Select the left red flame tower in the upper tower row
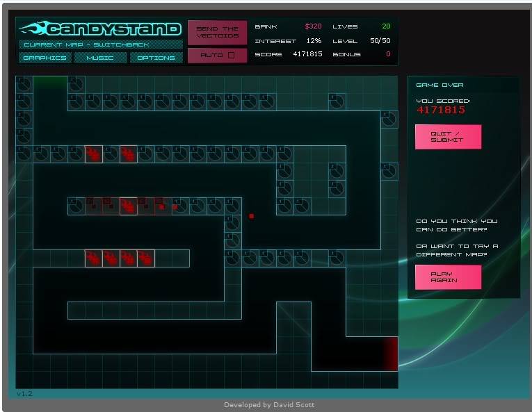 coord(94,154)
